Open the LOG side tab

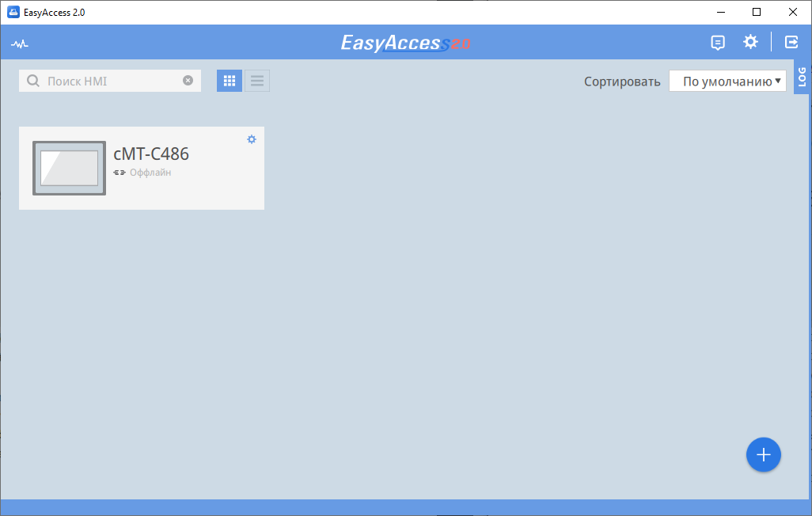pyautogui.click(x=803, y=77)
